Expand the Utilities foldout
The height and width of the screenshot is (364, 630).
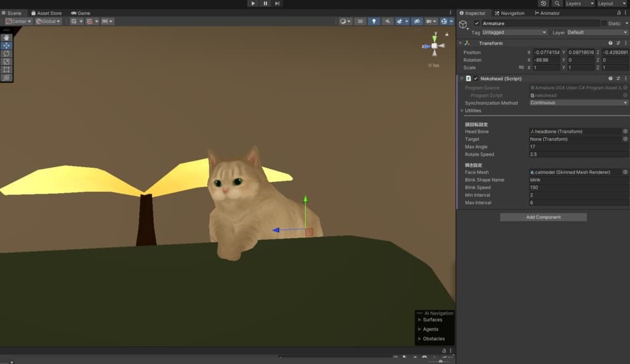point(462,111)
